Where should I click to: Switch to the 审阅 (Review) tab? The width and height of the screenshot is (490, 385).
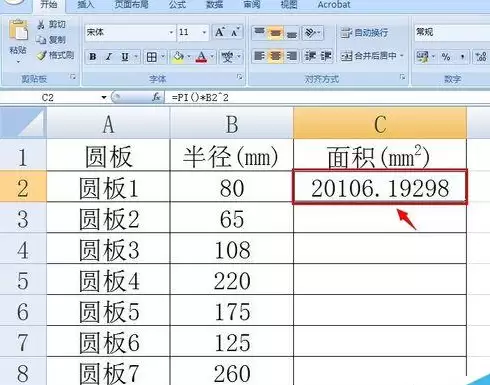(x=252, y=5)
